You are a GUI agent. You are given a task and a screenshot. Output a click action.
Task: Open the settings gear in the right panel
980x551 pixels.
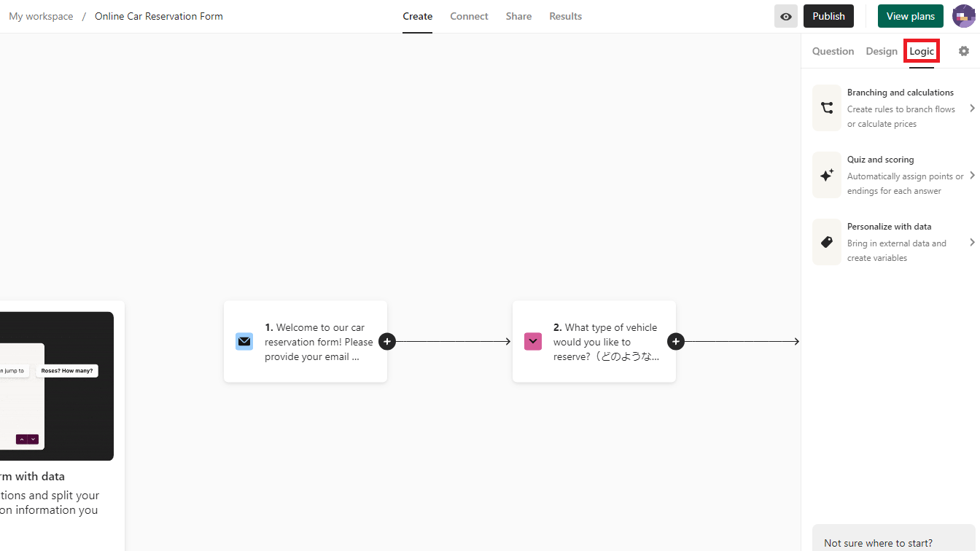[x=964, y=51]
